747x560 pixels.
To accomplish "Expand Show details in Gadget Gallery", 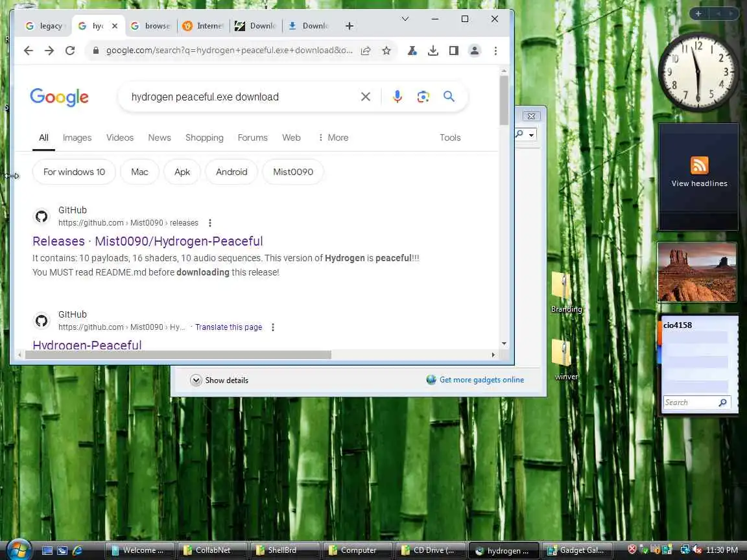I will click(220, 380).
